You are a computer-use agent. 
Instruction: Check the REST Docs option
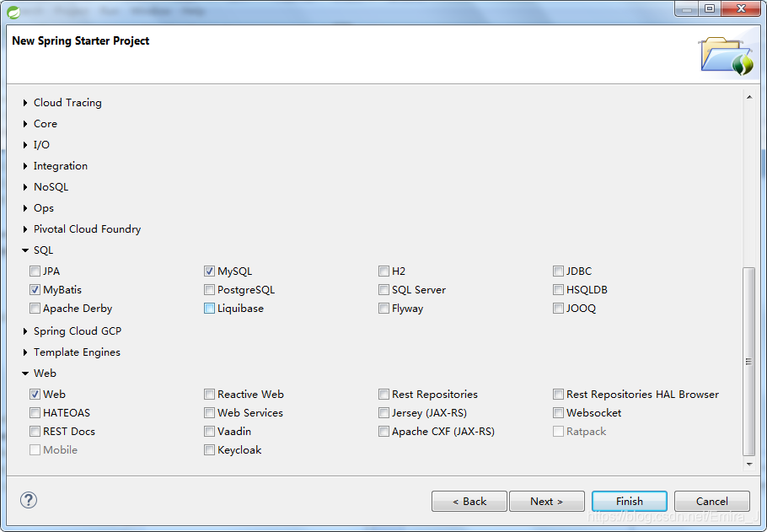(35, 431)
